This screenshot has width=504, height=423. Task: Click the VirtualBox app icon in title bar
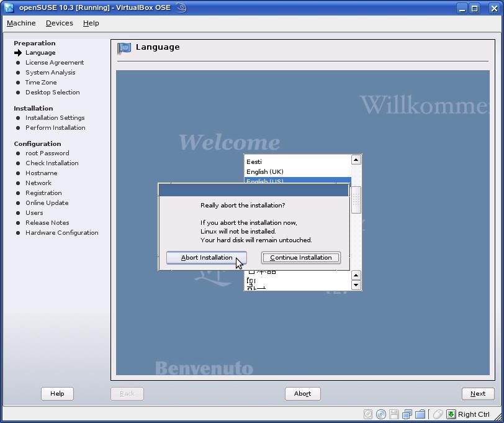click(9, 7)
